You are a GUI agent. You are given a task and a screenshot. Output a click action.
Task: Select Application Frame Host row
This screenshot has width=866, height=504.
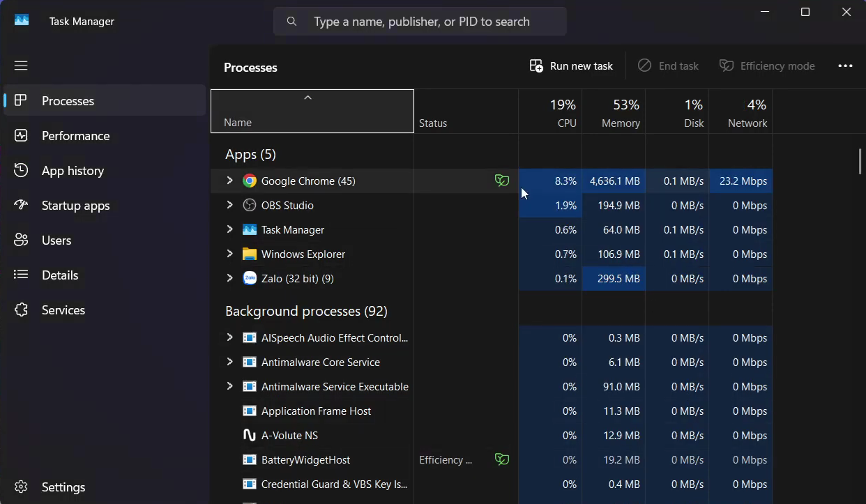tap(492, 411)
